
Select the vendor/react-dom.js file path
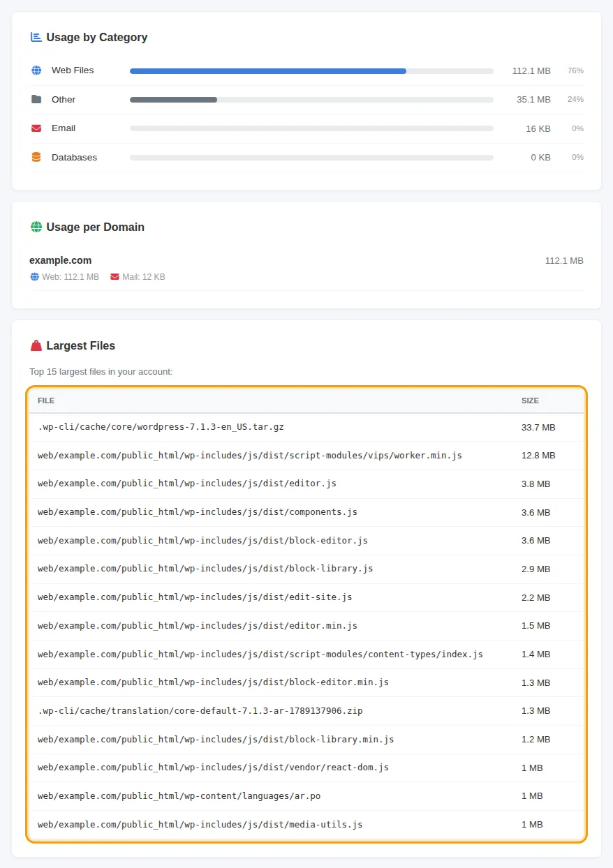[213, 768]
